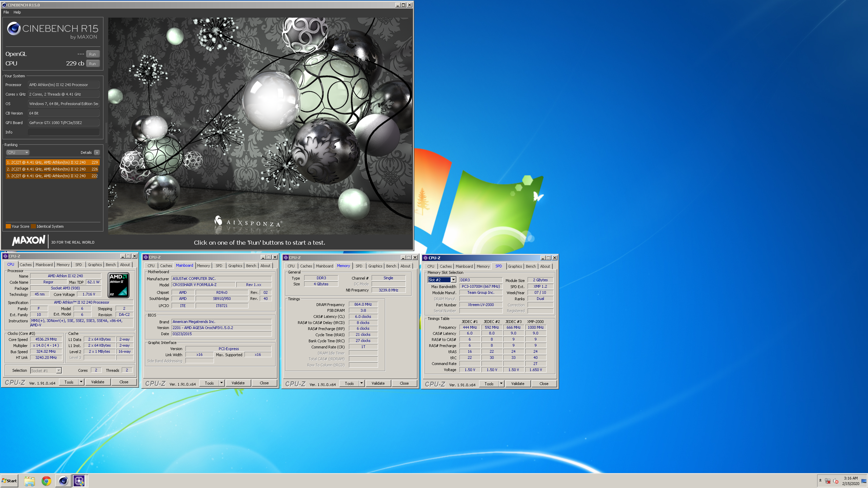
Task: Expand Tools dropdown arrow in Mainboard CPU-Z
Action: click(221, 383)
